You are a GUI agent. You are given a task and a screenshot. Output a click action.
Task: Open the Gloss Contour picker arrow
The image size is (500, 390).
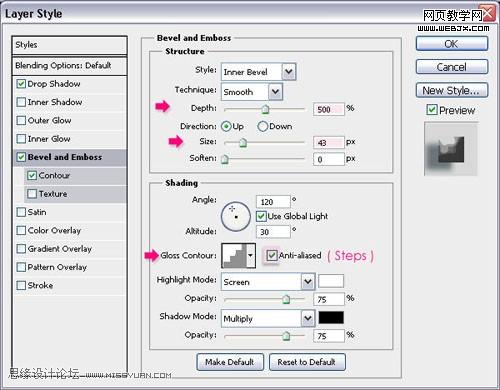(x=251, y=255)
